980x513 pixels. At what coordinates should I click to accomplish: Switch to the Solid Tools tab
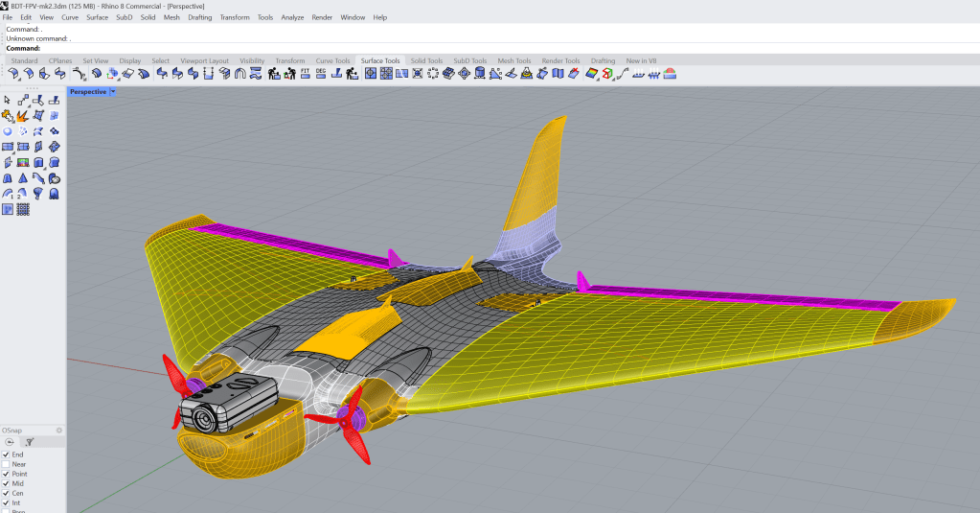coord(426,60)
